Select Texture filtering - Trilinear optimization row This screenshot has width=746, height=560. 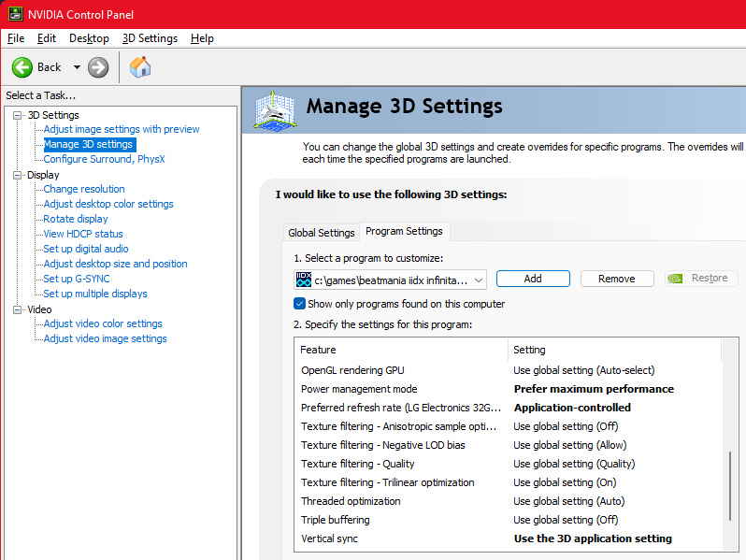(x=509, y=482)
